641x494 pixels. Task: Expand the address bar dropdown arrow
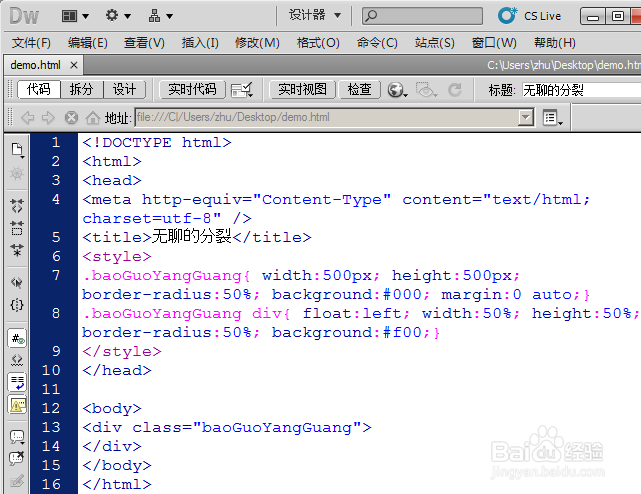[x=525, y=118]
